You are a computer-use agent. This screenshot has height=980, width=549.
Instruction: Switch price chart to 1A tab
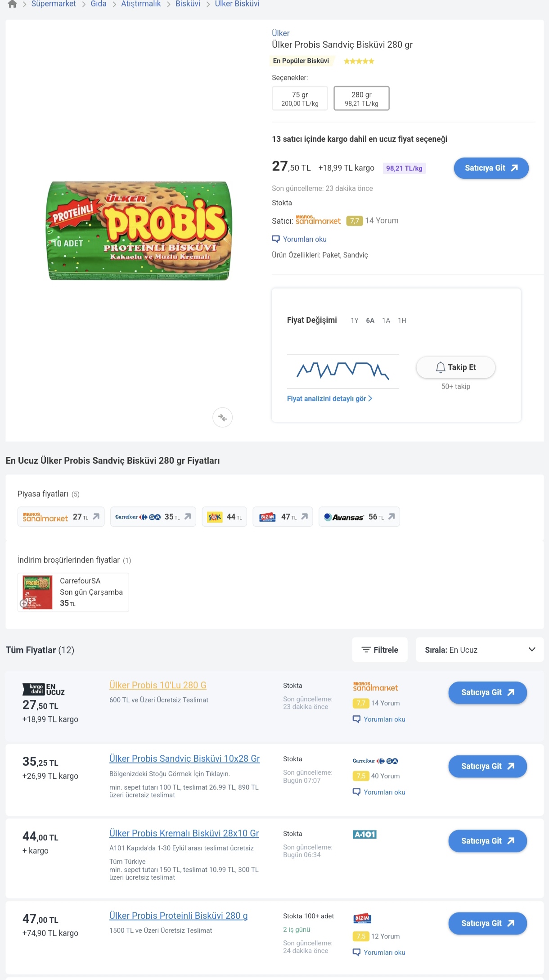386,321
